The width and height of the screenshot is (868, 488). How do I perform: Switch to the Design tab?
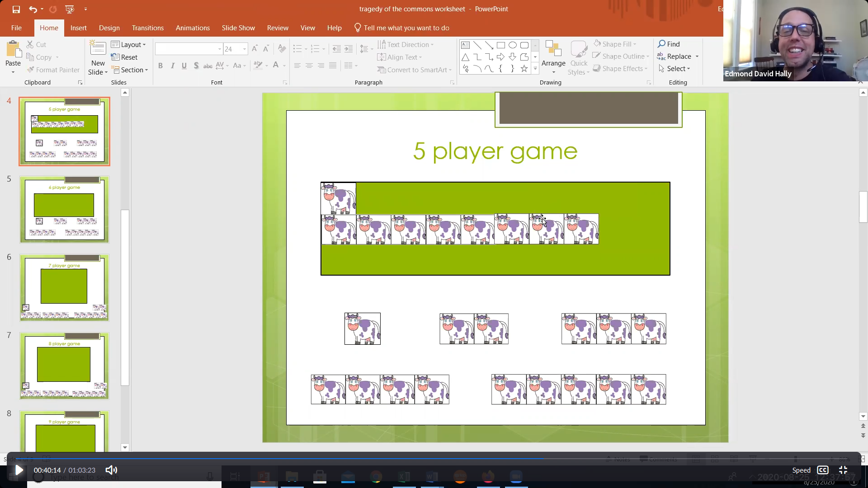[109, 28]
